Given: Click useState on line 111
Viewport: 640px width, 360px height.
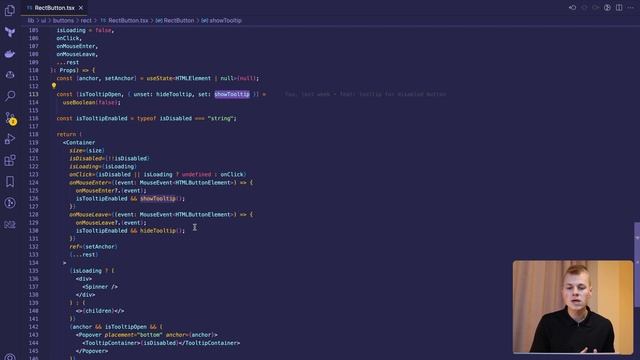Looking at the screenshot, I should click(160, 78).
